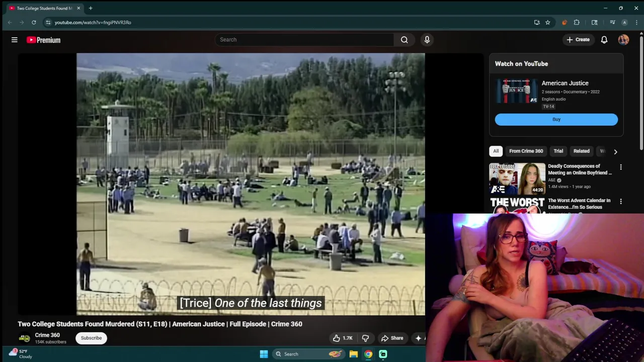Go to YouTube Premium home logo
This screenshot has width=644, height=362.
44,40
